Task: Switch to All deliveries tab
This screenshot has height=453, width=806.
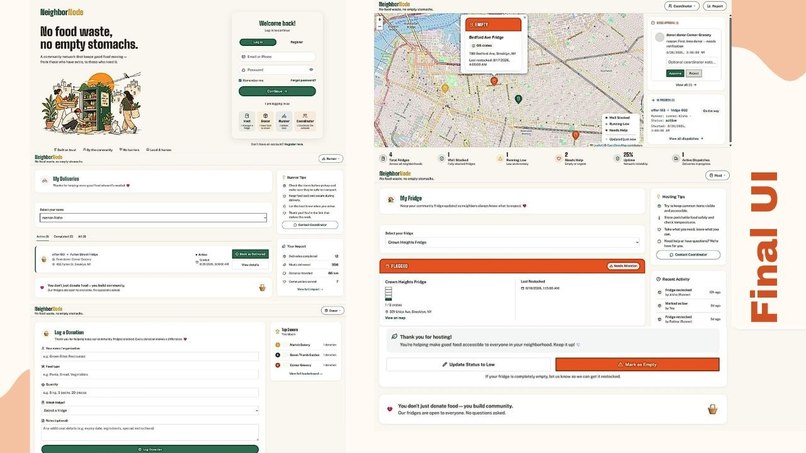Action: (82, 237)
